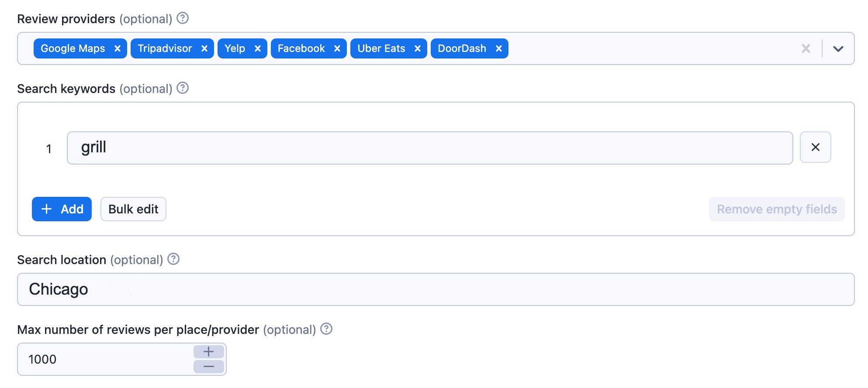868x388 pixels.
Task: Remove the Uber Eats provider tag
Action: point(417,48)
